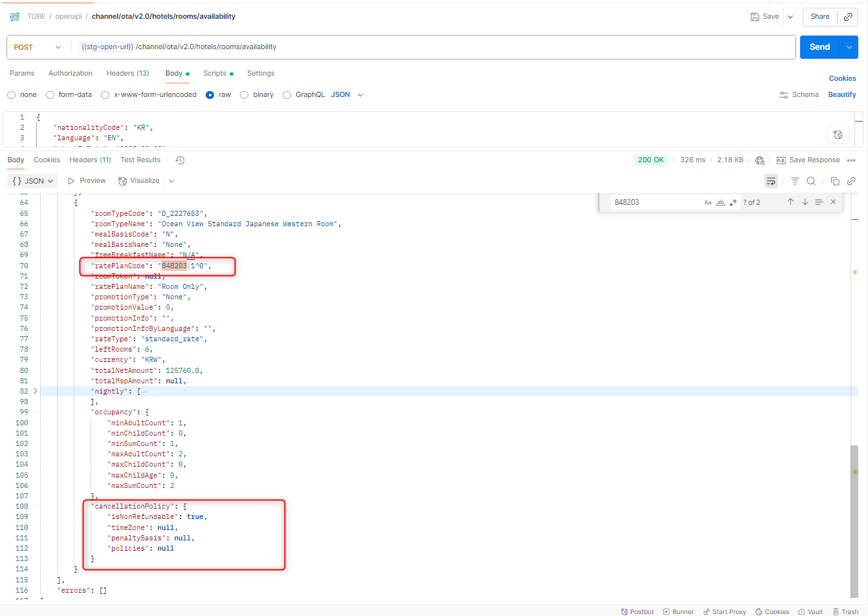This screenshot has height=616, width=868.
Task: Open the Visualize options dropdown arrow
Action: coord(171,181)
